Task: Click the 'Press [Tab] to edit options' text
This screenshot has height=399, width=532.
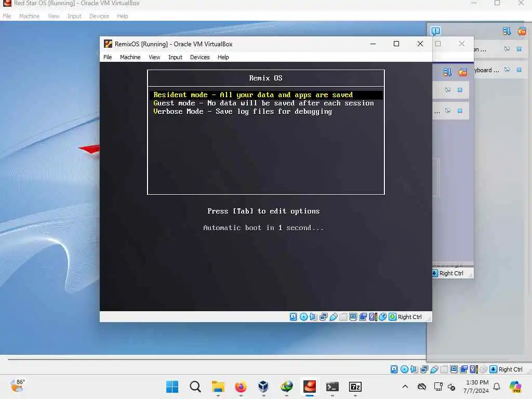Action: click(263, 211)
